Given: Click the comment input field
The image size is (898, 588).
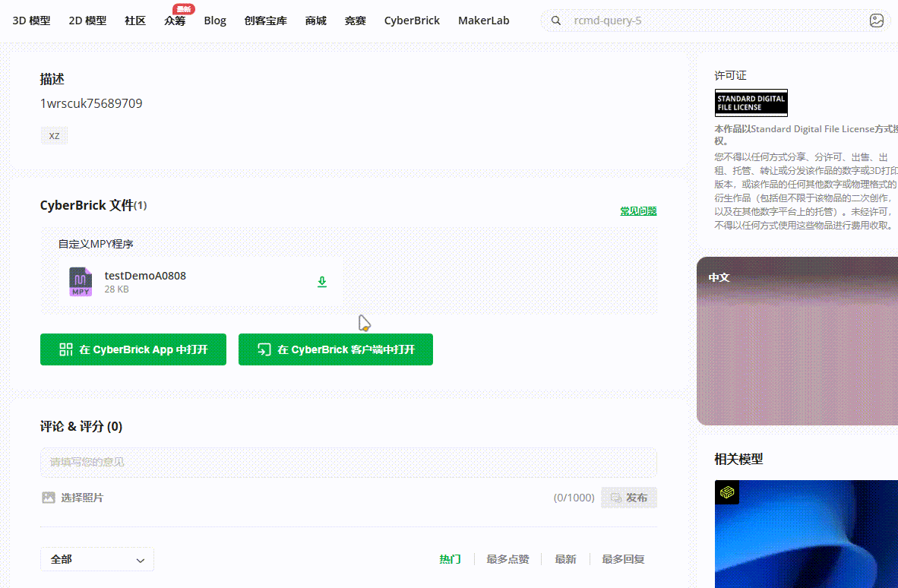Looking at the screenshot, I should click(x=348, y=462).
